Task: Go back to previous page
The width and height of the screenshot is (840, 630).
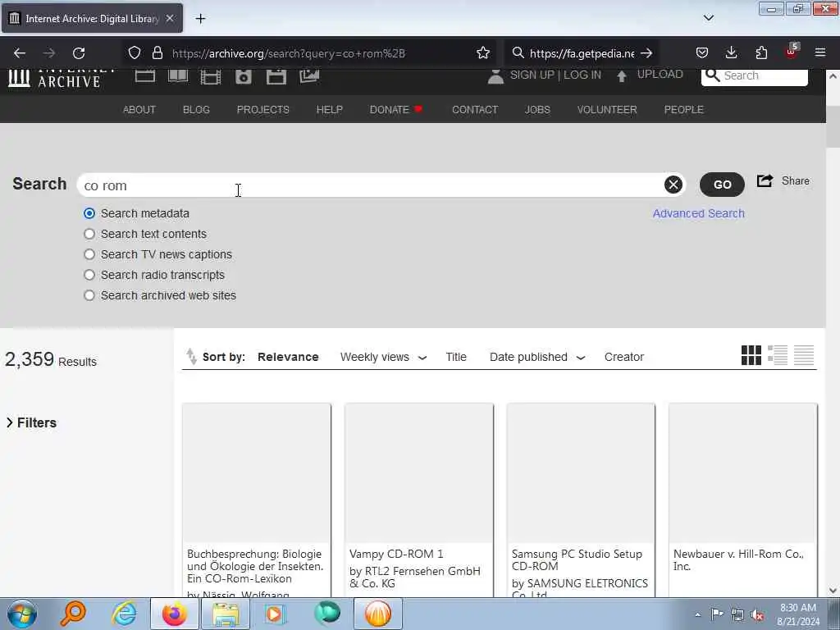Action: [x=20, y=53]
